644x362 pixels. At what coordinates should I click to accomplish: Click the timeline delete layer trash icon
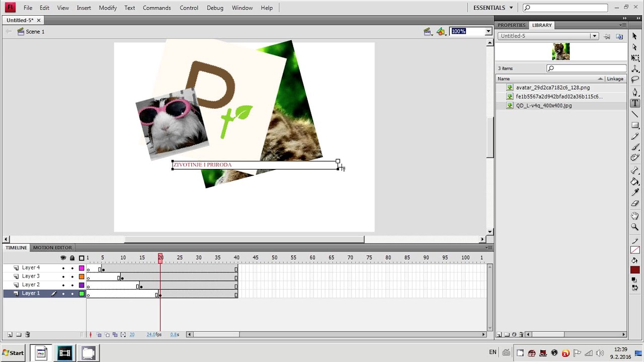coord(28,334)
